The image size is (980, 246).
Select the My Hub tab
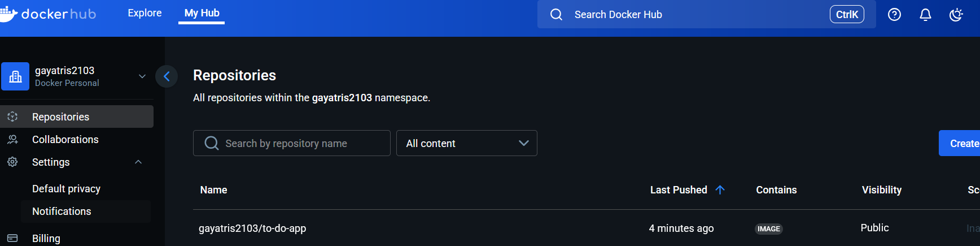pyautogui.click(x=202, y=13)
